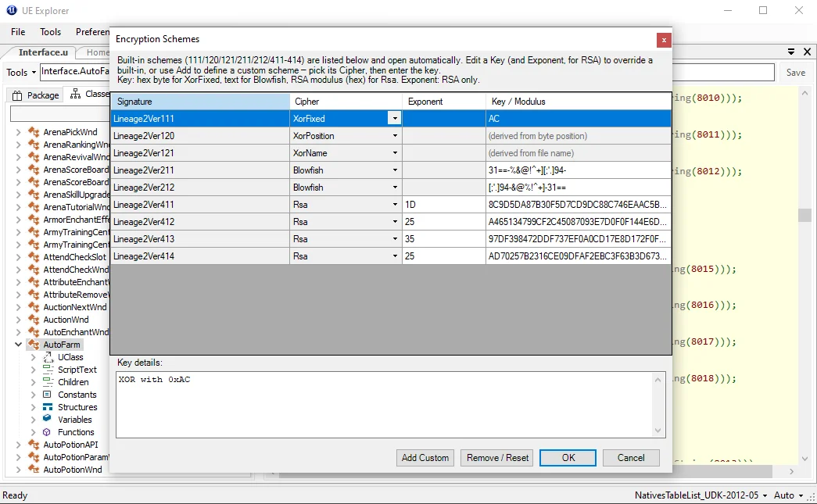The width and height of the screenshot is (817, 504).
Task: Click the Constants node icon
Action: (x=48, y=394)
